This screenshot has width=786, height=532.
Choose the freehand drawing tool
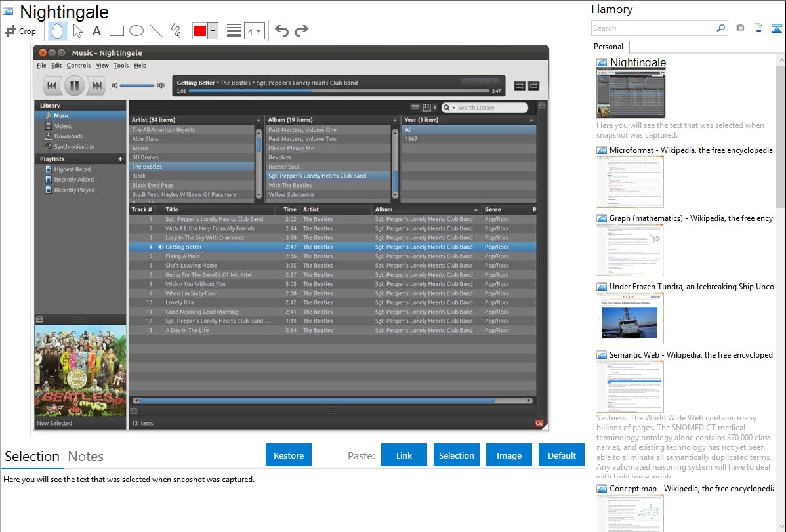tap(176, 31)
